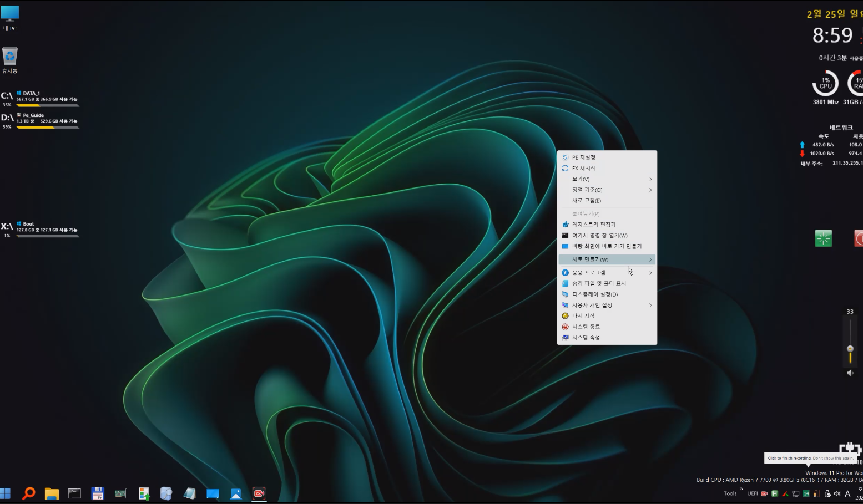Launch the orange magnifier search icon

[28, 493]
